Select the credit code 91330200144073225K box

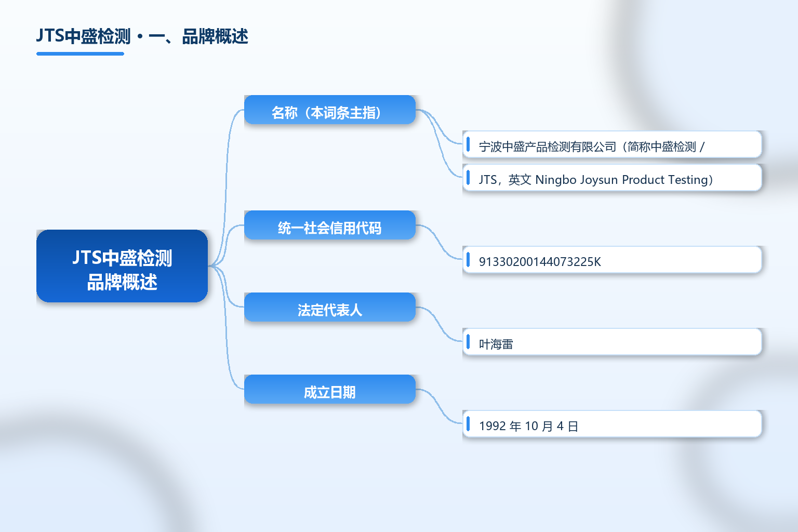pyautogui.click(x=612, y=260)
